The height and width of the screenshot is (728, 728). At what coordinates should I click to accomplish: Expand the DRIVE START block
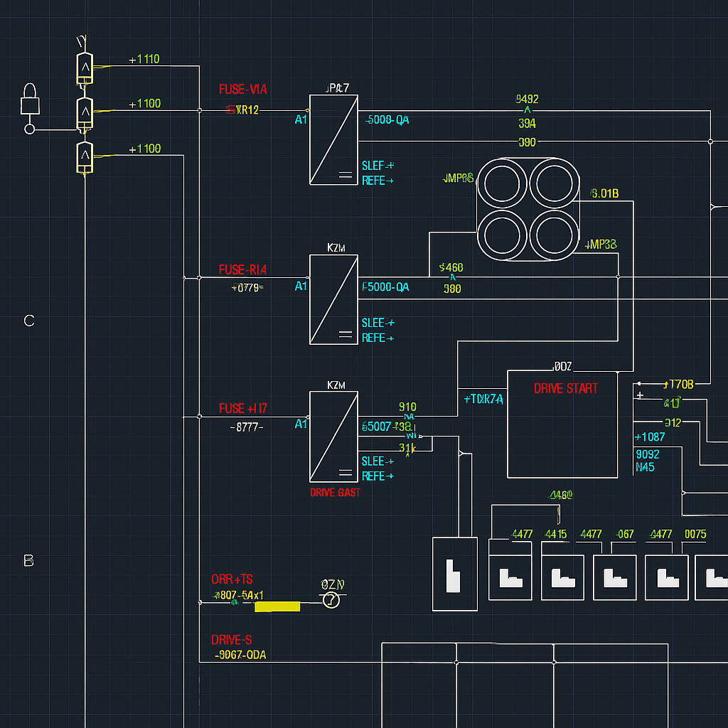tap(562, 424)
